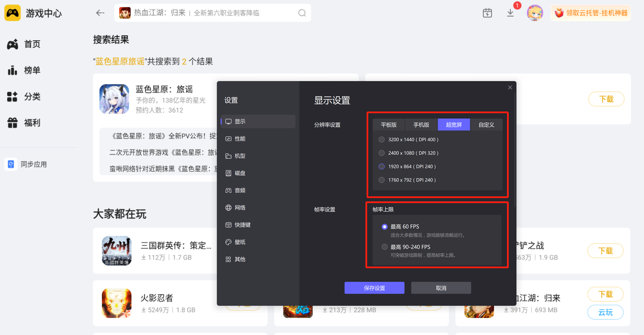Click the settings dialog scrollbar

tap(515, 150)
